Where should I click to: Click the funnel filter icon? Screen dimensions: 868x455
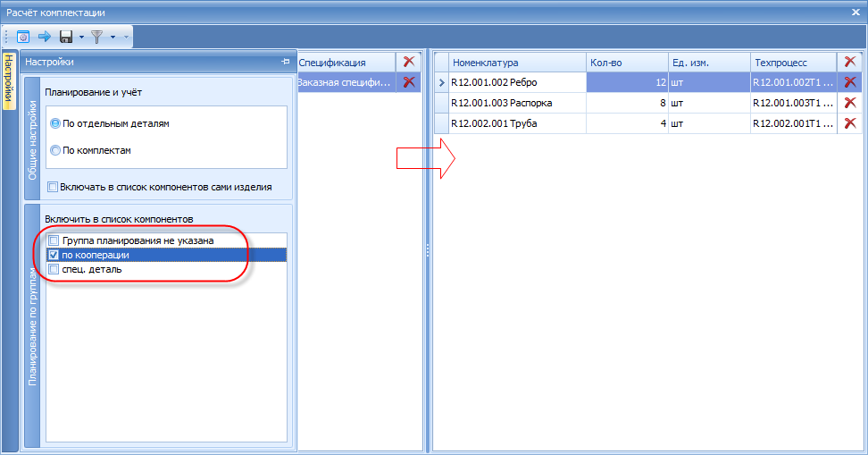[x=97, y=38]
